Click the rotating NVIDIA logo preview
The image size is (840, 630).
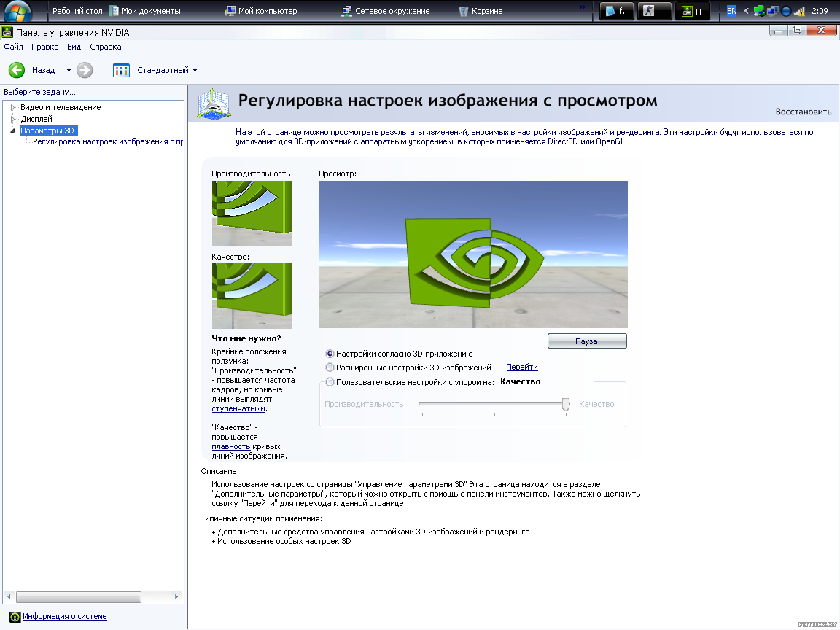473,254
